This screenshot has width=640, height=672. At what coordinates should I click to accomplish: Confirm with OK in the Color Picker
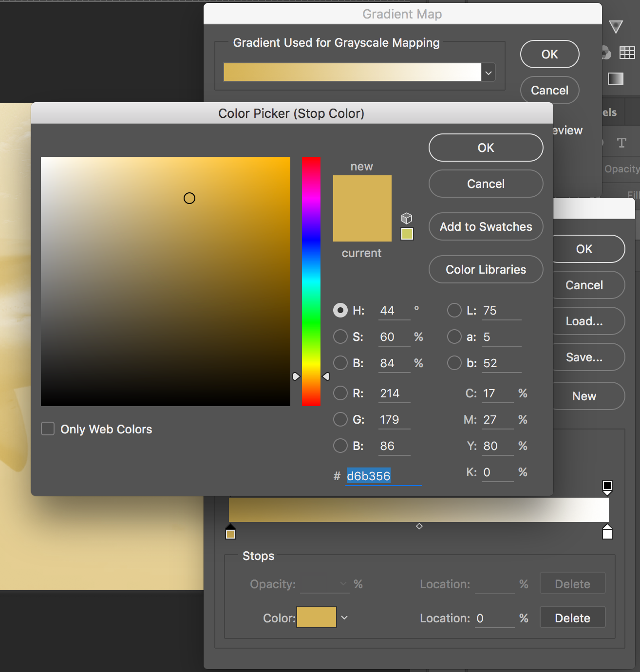point(486,148)
